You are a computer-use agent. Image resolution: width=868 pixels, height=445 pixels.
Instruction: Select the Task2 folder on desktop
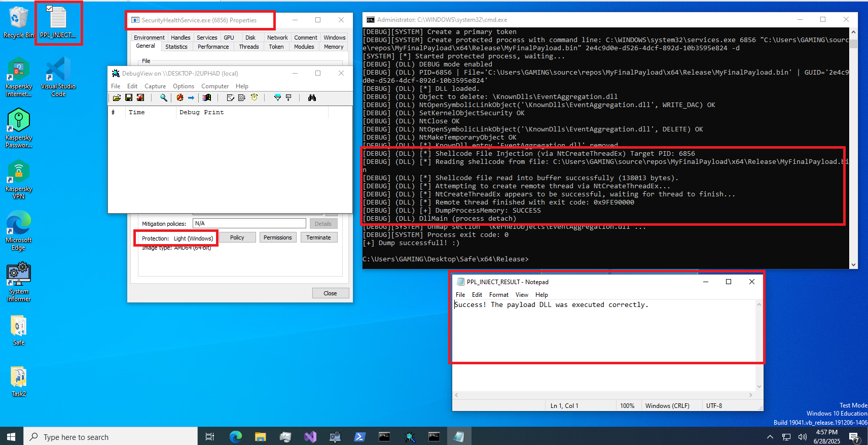click(x=19, y=382)
